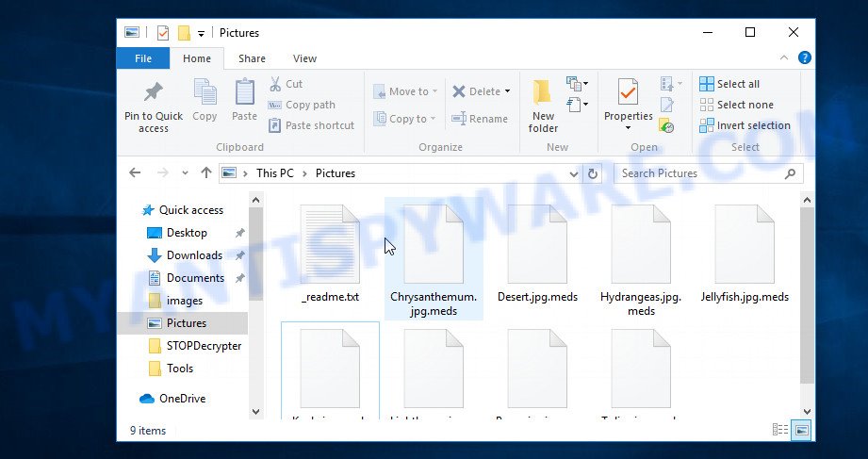Click the Search Pictures field
The image size is (868, 459).
[x=709, y=173]
